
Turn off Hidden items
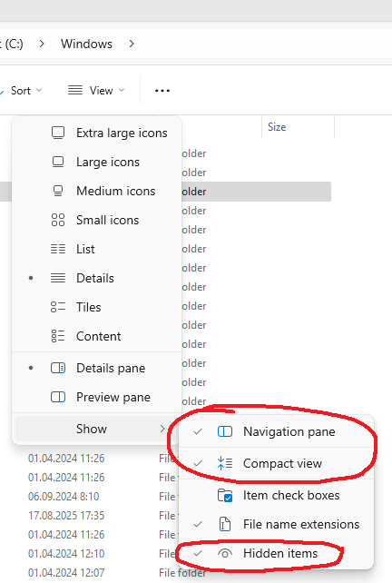(x=277, y=553)
